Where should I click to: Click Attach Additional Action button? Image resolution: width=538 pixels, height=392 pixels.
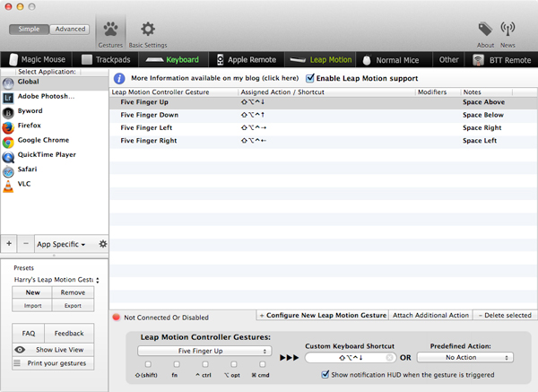tap(430, 315)
